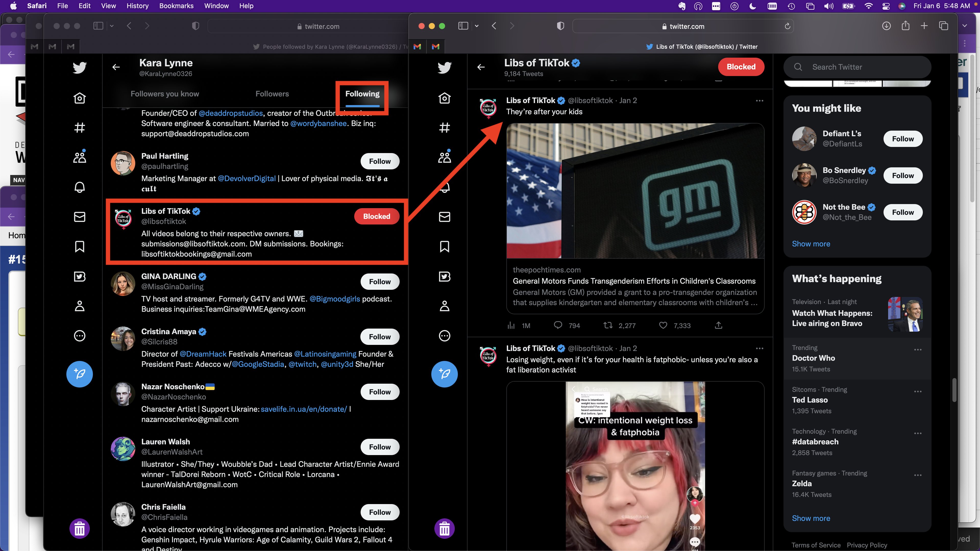Open Communities icon in right Twitter window sidebar
980x551 pixels.
point(444,157)
